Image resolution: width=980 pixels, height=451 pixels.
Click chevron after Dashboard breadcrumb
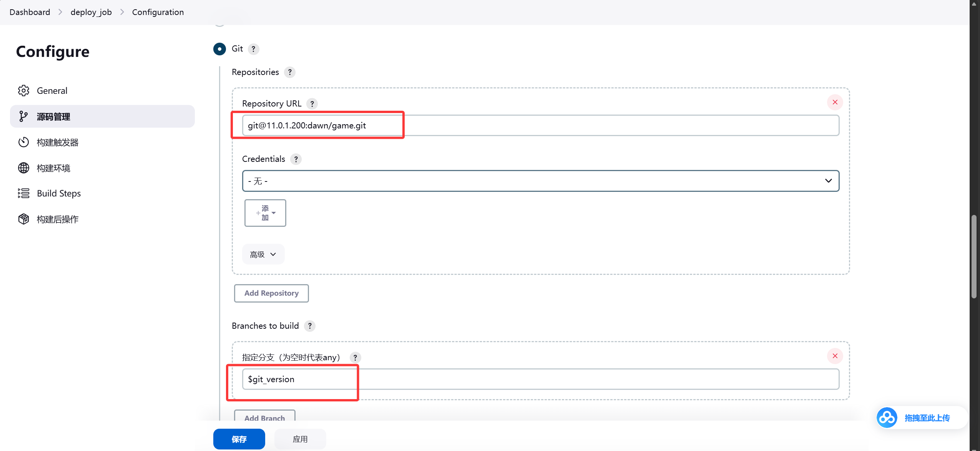(x=60, y=12)
